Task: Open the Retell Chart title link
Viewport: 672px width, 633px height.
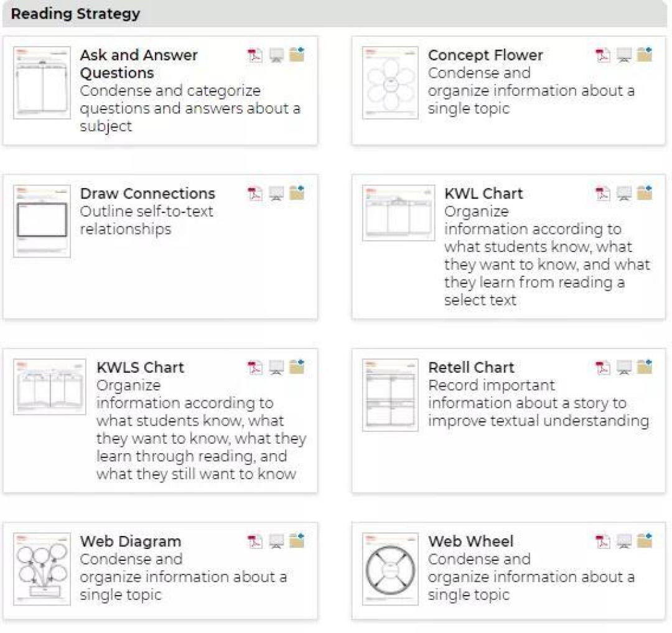Action: coord(471,367)
